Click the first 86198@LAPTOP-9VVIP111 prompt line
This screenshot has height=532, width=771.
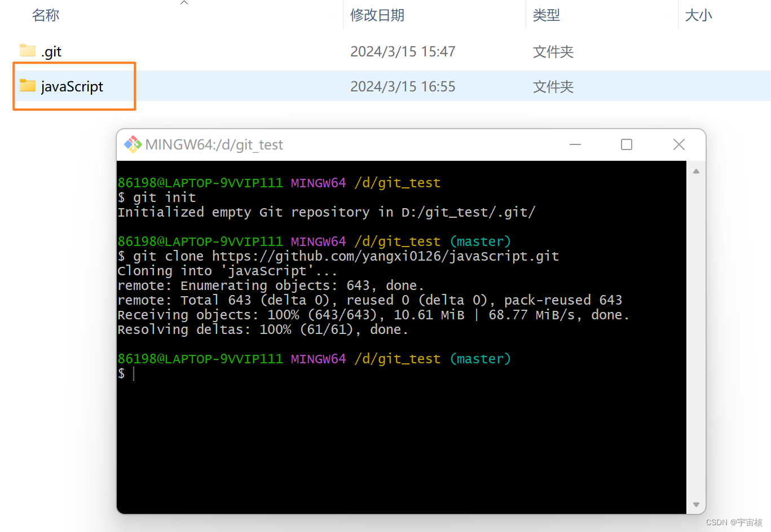click(279, 183)
